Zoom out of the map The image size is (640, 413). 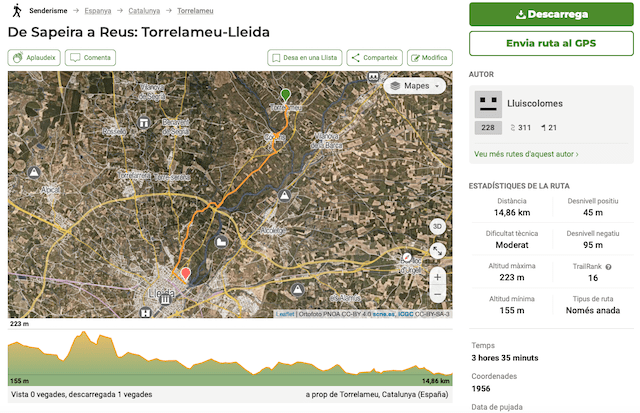tap(437, 295)
